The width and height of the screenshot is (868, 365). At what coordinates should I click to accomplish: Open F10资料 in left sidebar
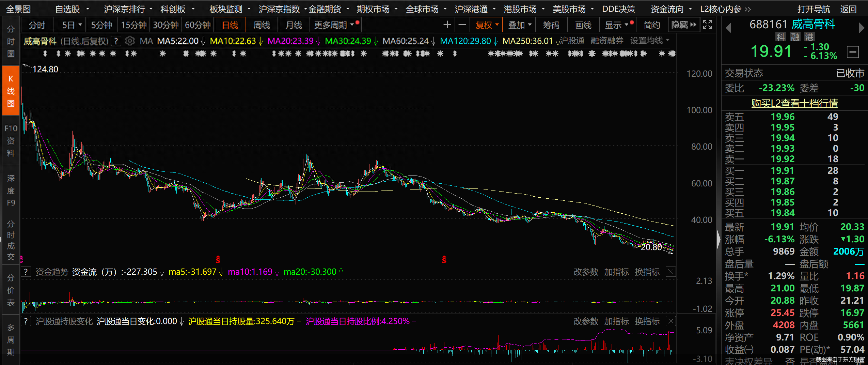pos(11,141)
